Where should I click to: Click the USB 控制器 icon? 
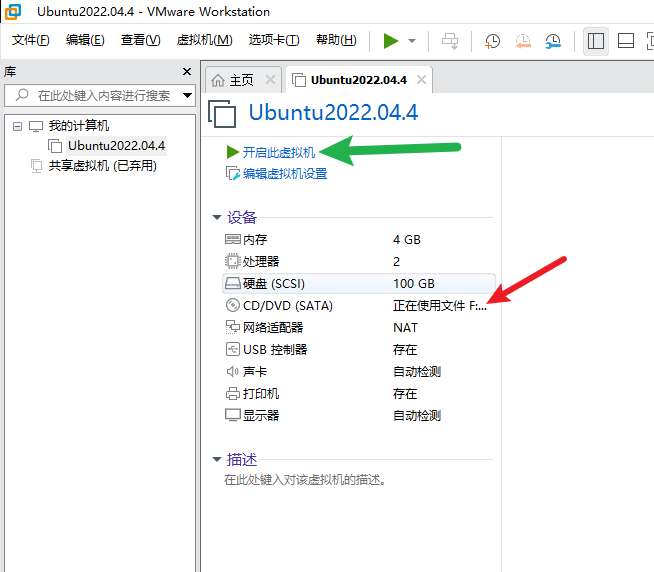point(233,349)
